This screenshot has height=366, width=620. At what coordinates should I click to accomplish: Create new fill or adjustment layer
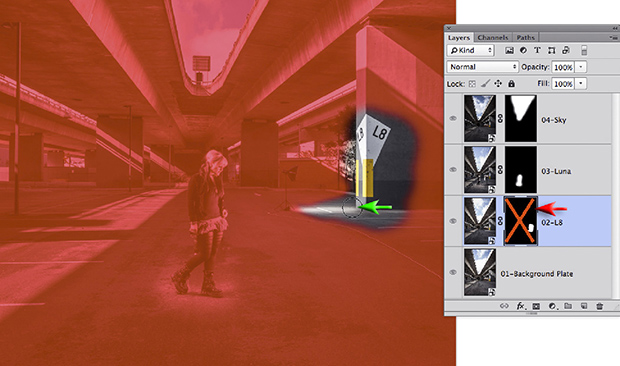552,306
